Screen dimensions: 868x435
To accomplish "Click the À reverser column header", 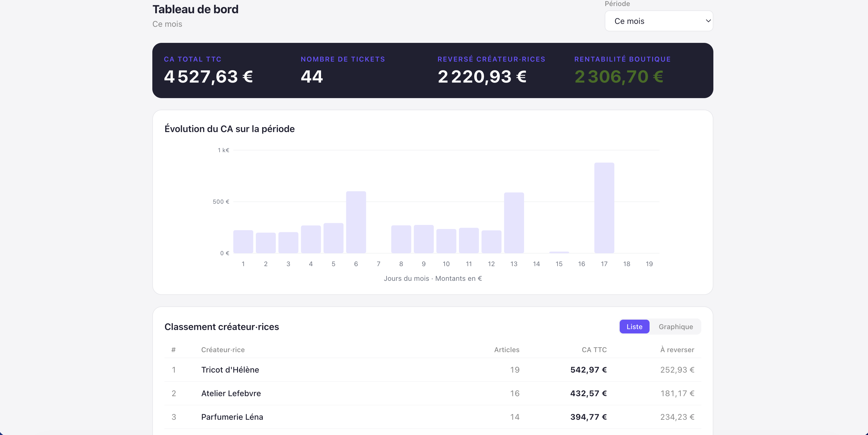I will point(677,350).
